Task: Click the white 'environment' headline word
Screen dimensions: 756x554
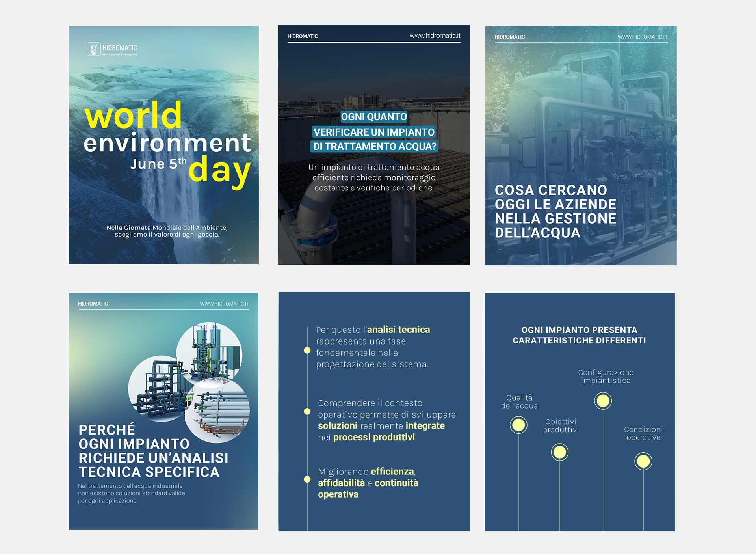Action: [167, 143]
